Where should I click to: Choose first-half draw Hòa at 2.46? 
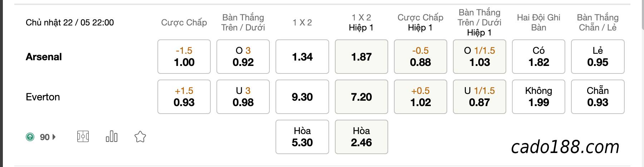click(361, 137)
